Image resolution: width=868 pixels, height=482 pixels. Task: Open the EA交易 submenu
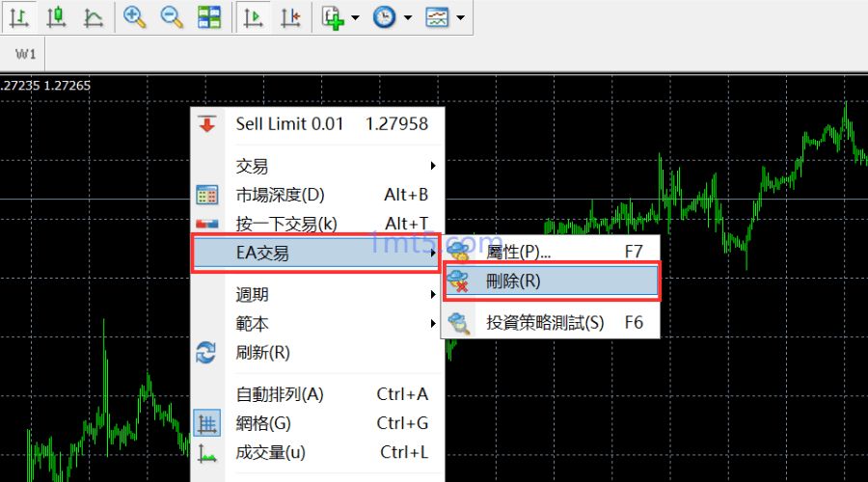point(315,253)
